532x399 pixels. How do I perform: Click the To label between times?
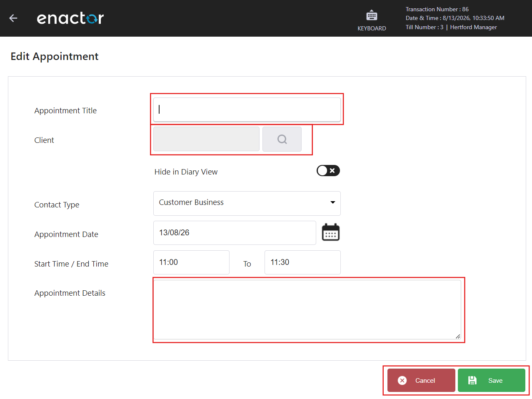coord(247,264)
